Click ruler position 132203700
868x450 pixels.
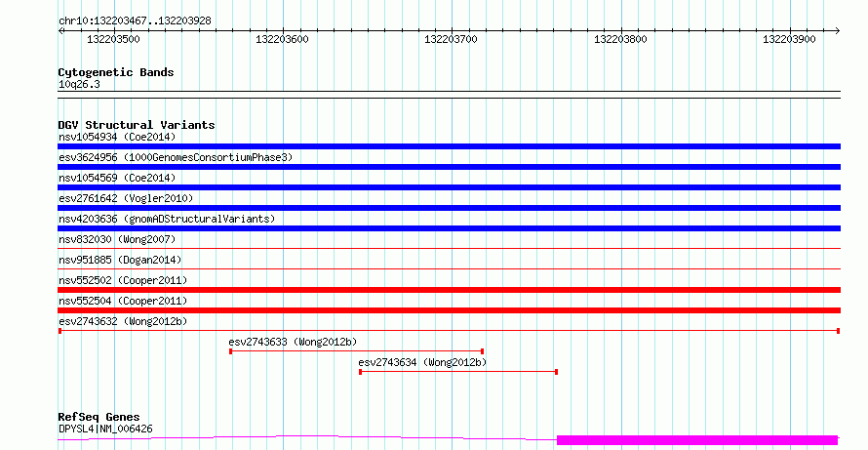tap(452, 39)
